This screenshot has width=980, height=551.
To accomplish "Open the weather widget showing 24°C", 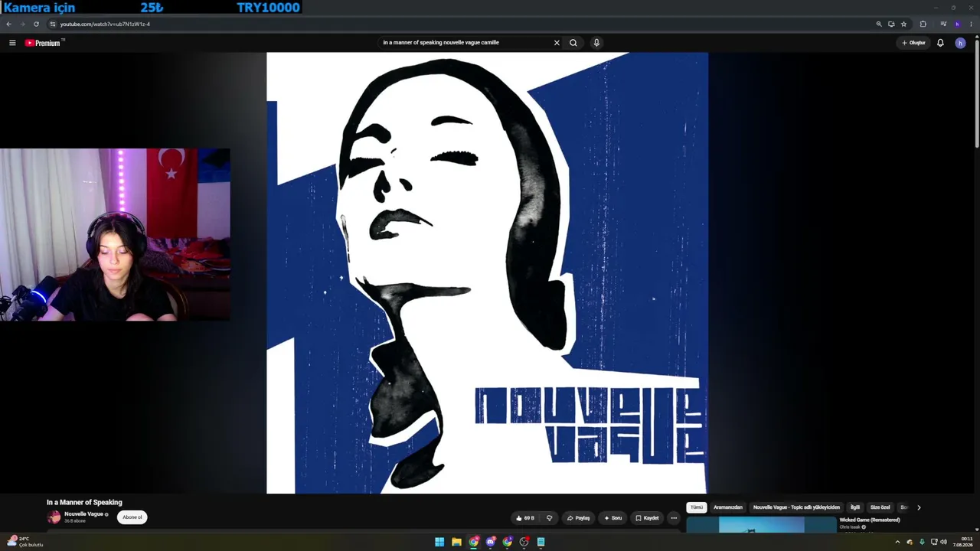I will [25, 542].
